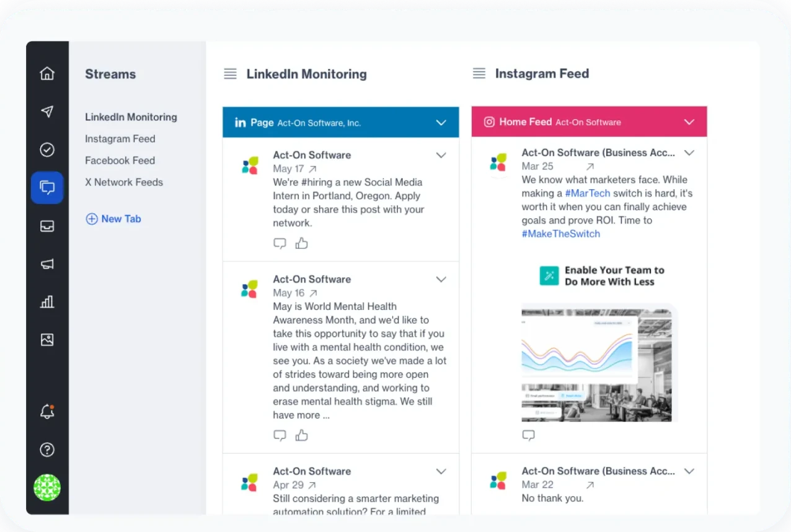Open options chevron on May 17 post

441,155
